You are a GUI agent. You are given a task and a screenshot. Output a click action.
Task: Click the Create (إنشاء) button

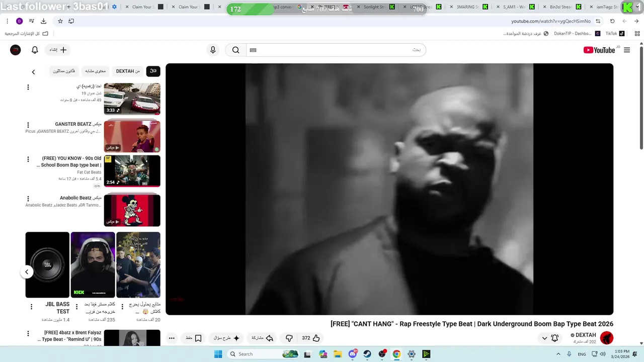pyautogui.click(x=58, y=50)
